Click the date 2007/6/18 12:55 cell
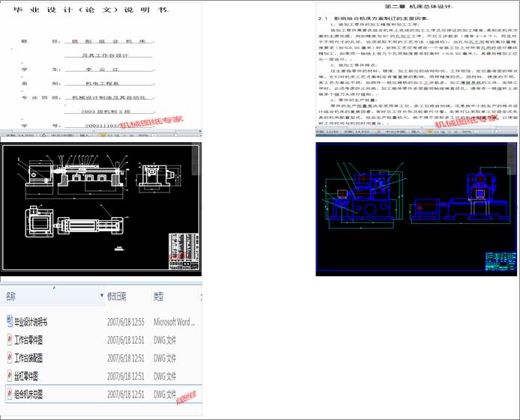520x420 pixels. coord(126,322)
